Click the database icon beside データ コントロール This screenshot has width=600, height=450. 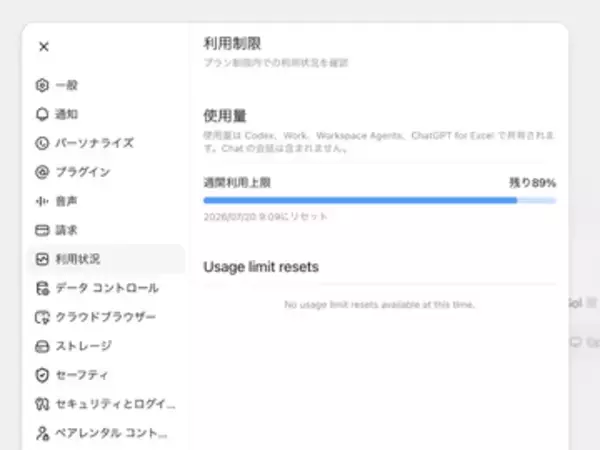pos(42,288)
